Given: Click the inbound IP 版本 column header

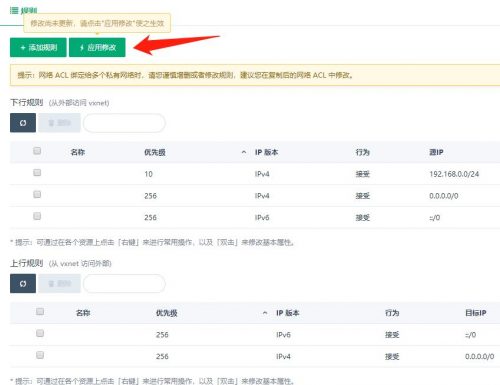Looking at the screenshot, I should (266, 152).
